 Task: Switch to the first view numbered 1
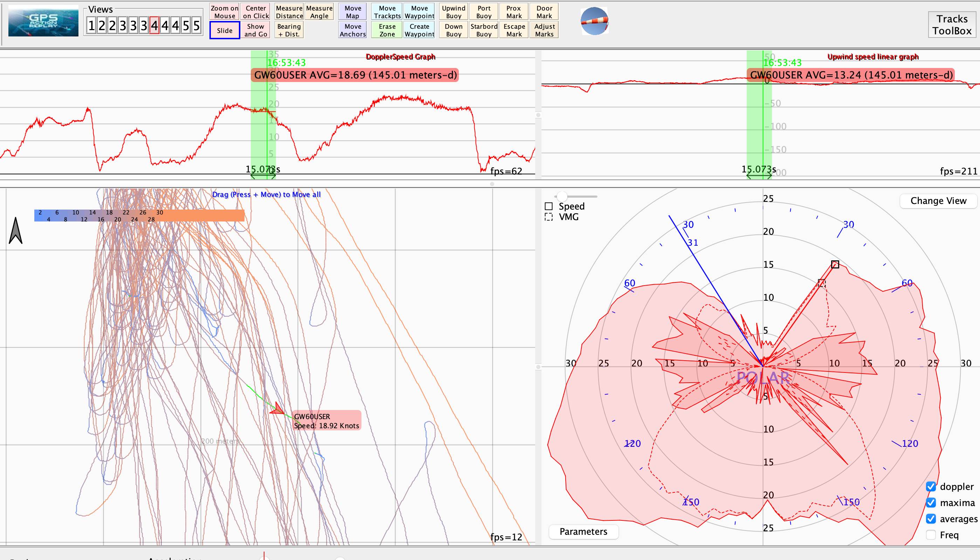pos(91,26)
